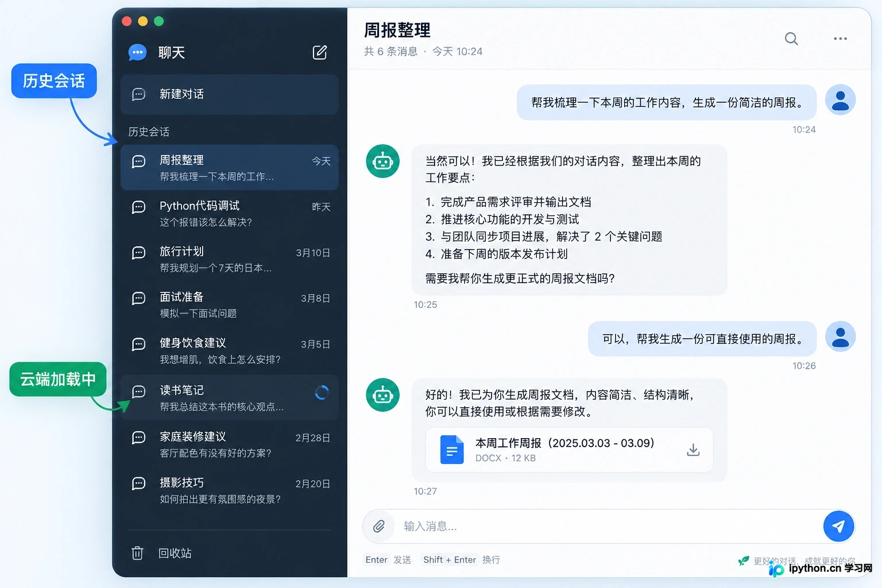The height and width of the screenshot is (588, 882).
Task: Open the 健身饮食建议 conversation
Action: coord(230,351)
